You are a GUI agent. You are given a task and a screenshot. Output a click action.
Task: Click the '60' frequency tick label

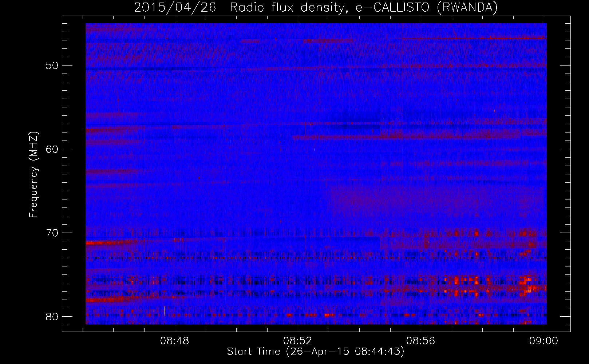click(52, 149)
